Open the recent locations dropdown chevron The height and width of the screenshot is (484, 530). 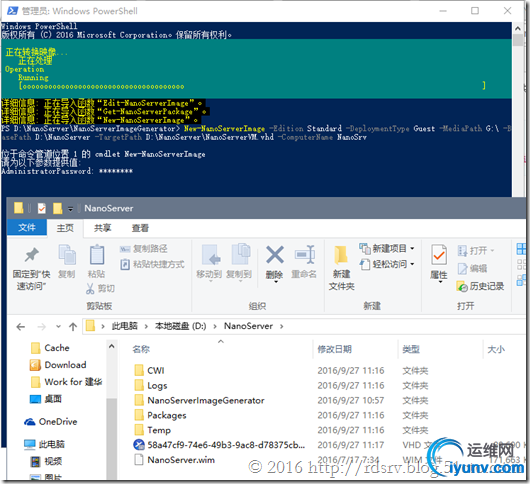(58, 326)
